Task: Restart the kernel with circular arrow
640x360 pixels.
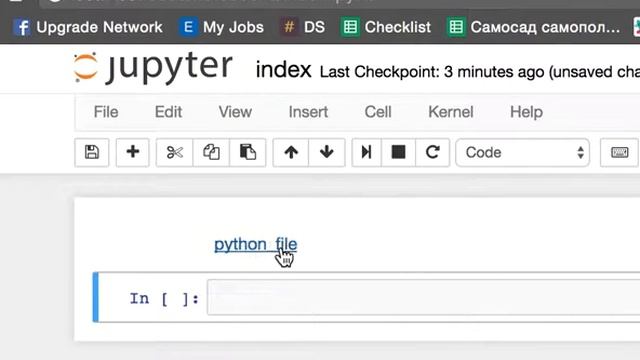Action: [x=432, y=152]
